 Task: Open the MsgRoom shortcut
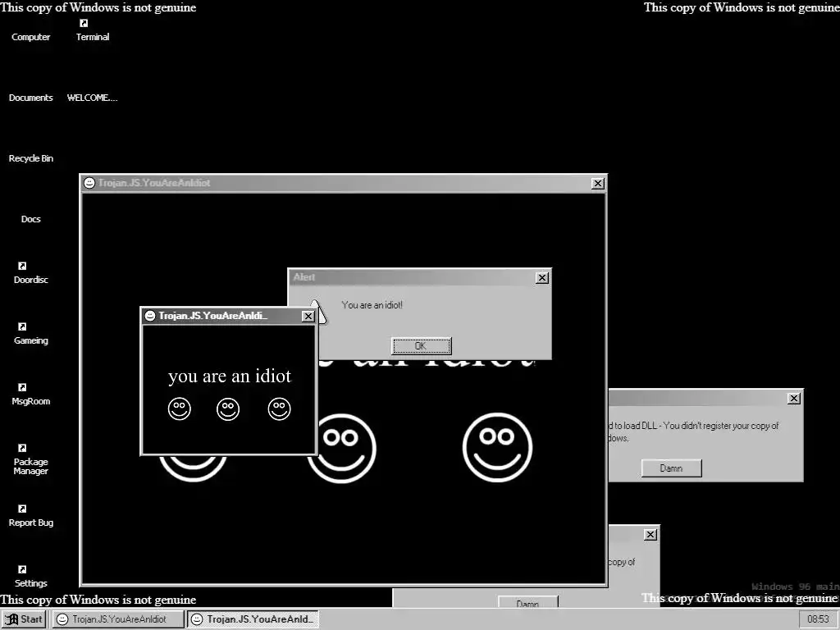pyautogui.click(x=30, y=395)
